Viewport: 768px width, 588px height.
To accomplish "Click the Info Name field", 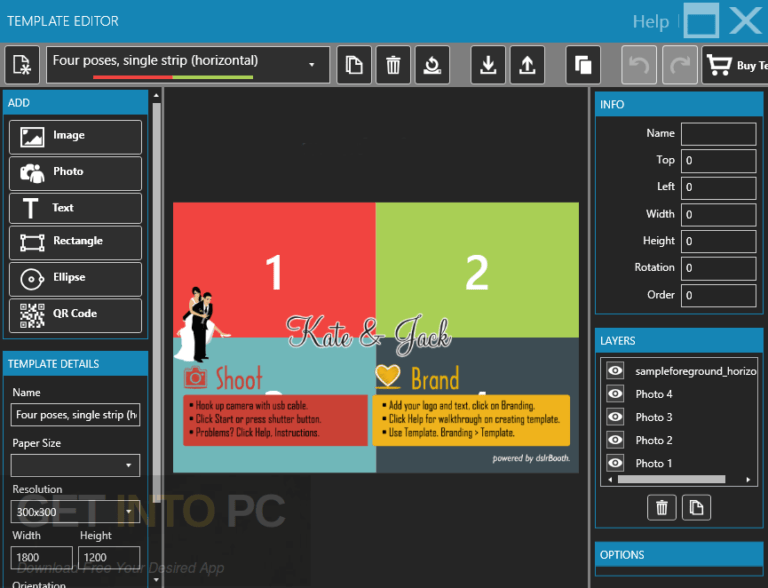I will point(719,134).
